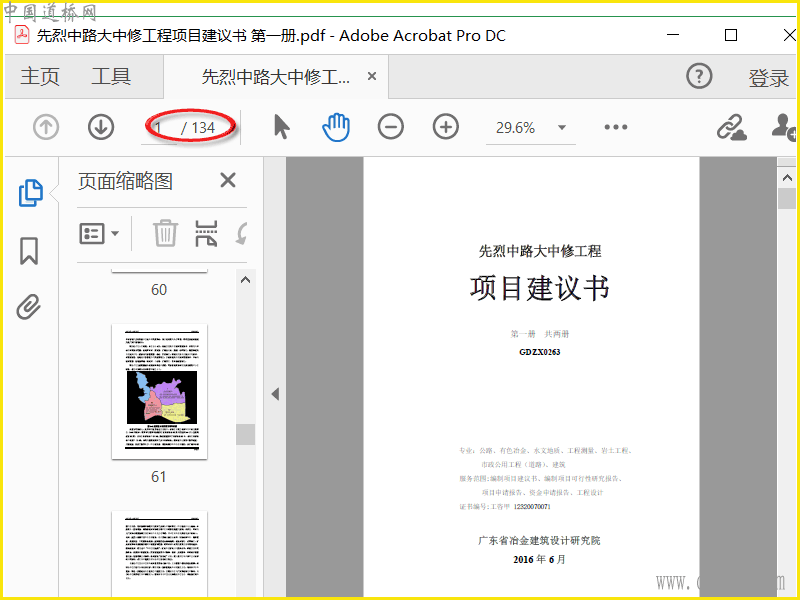Screen dimensions: 800x600
Task: Select the 先烈中路大中修工... document tab
Action: [276, 77]
